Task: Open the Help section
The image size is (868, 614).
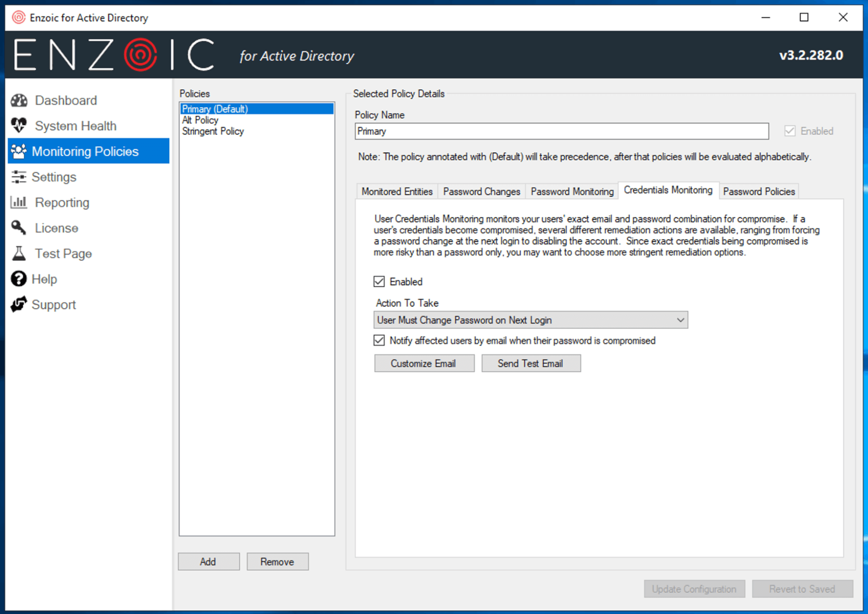Action: tap(44, 279)
